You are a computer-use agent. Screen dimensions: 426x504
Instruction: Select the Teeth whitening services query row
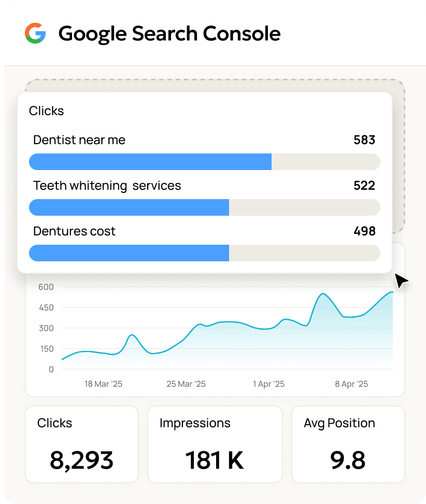tap(107, 185)
